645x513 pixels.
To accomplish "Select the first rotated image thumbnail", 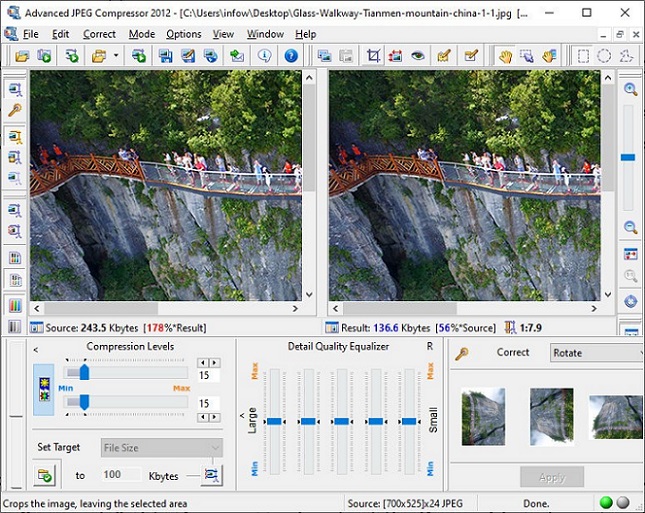I will tap(483, 416).
